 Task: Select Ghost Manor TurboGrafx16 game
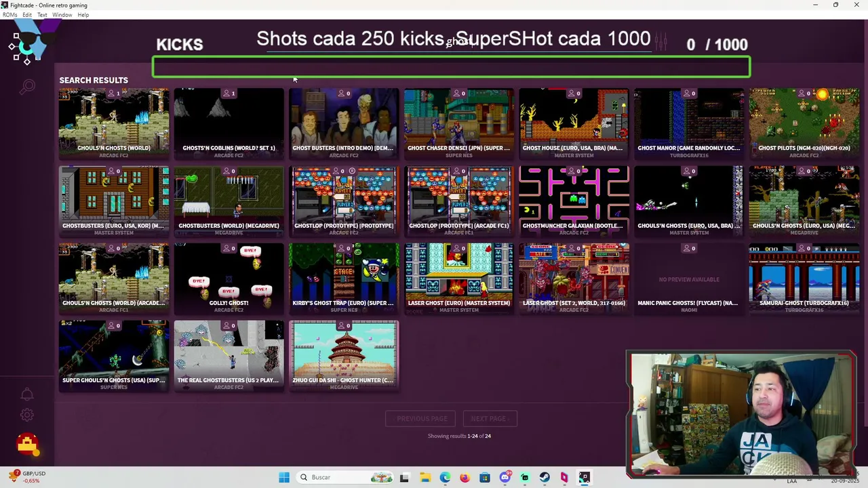(689, 123)
